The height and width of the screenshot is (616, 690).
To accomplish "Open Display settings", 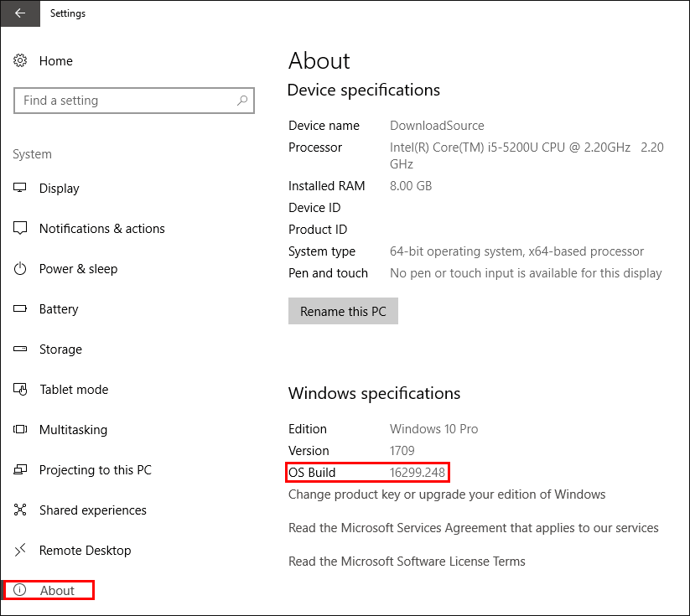I will (x=60, y=189).
